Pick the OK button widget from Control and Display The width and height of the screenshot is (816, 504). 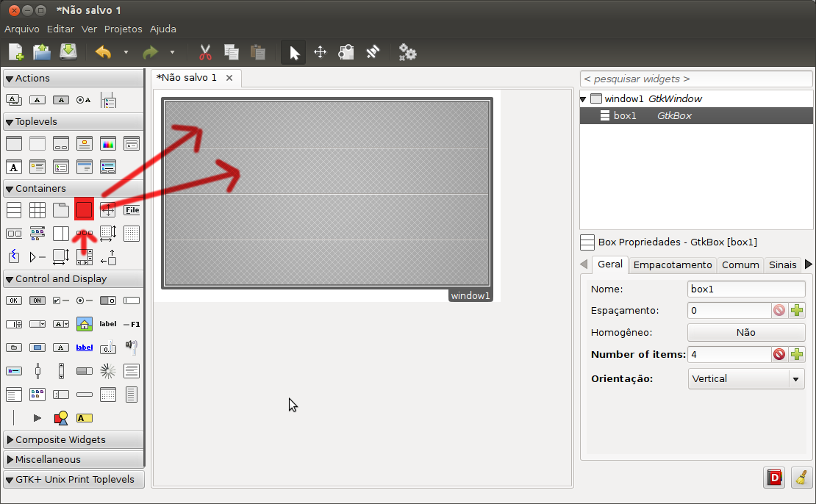coord(13,300)
